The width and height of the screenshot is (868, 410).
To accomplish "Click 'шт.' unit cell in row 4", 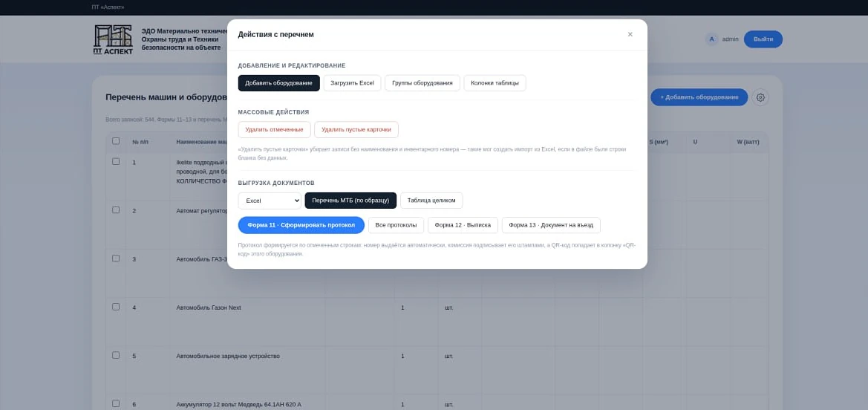I will pos(448,307).
